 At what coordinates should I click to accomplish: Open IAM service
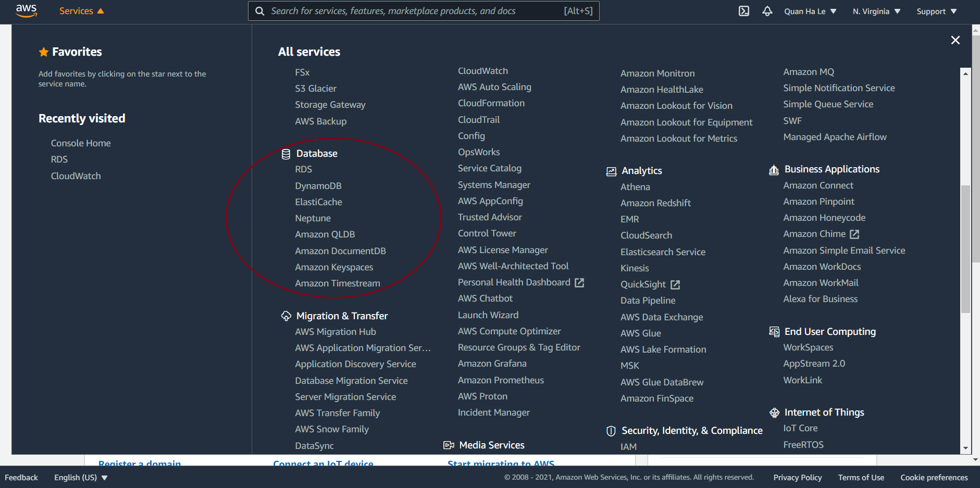coord(629,447)
